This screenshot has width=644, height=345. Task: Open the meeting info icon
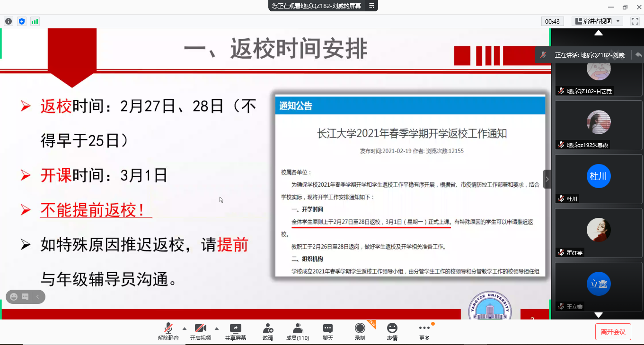9,21
